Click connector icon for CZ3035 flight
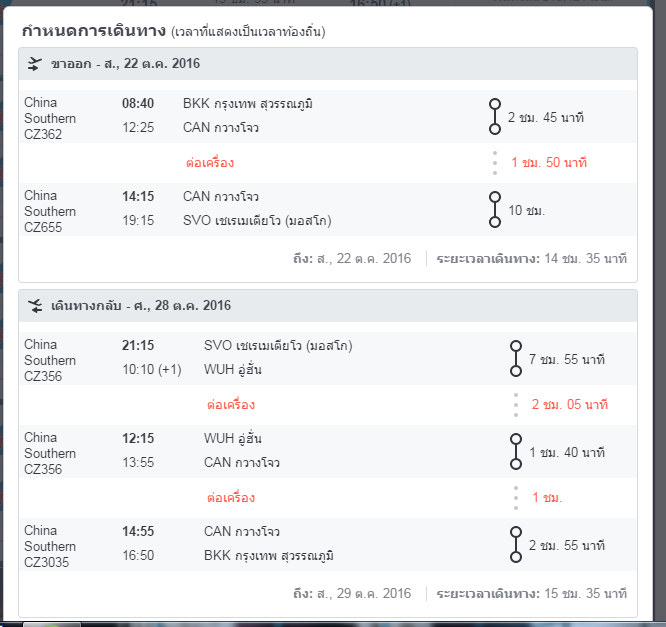 (516, 545)
